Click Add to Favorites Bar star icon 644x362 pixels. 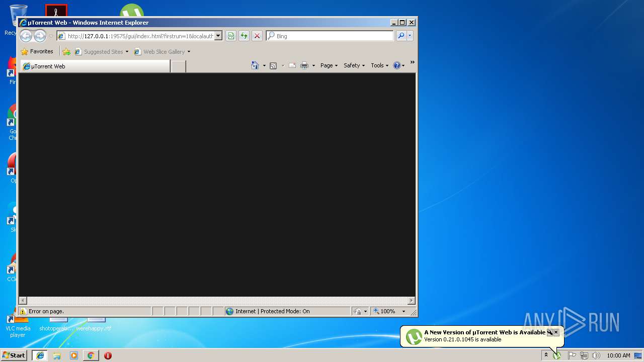[66, 51]
